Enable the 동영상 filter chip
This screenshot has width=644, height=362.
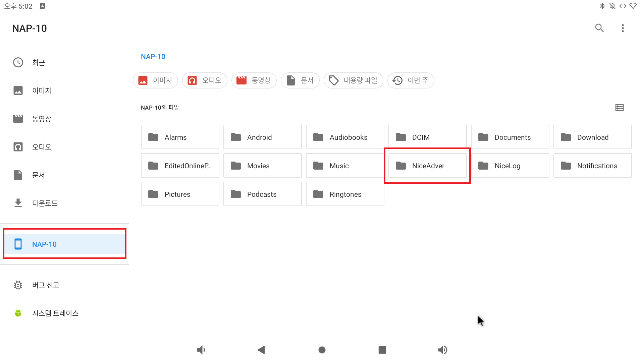[254, 80]
